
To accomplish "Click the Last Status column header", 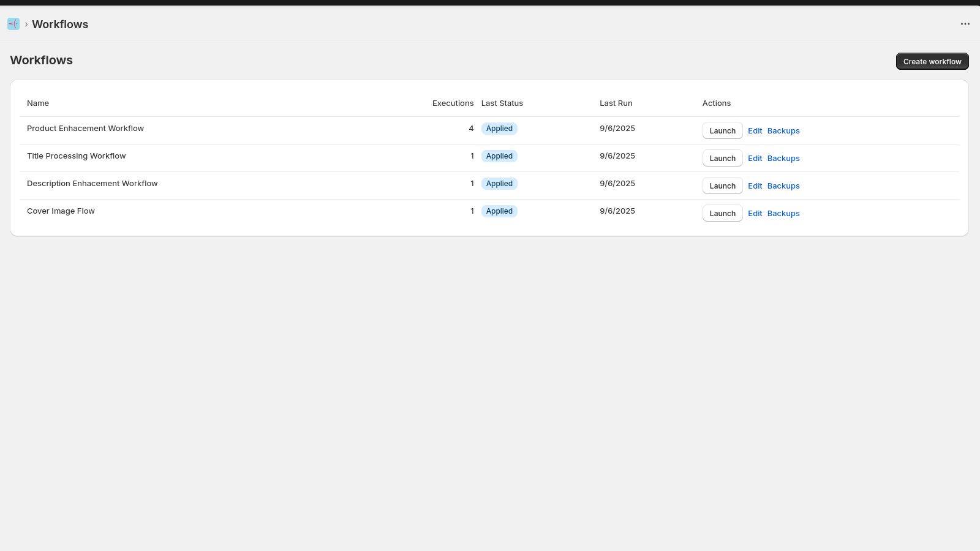I will [x=502, y=103].
